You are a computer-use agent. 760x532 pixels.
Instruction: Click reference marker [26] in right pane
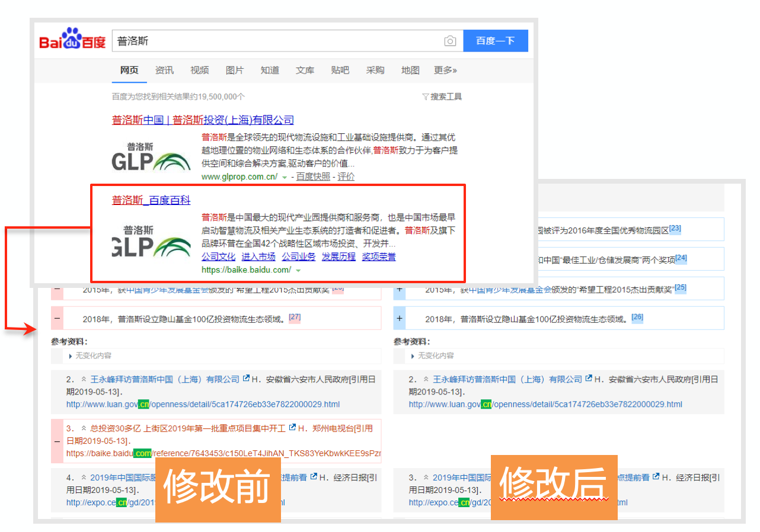(x=637, y=317)
